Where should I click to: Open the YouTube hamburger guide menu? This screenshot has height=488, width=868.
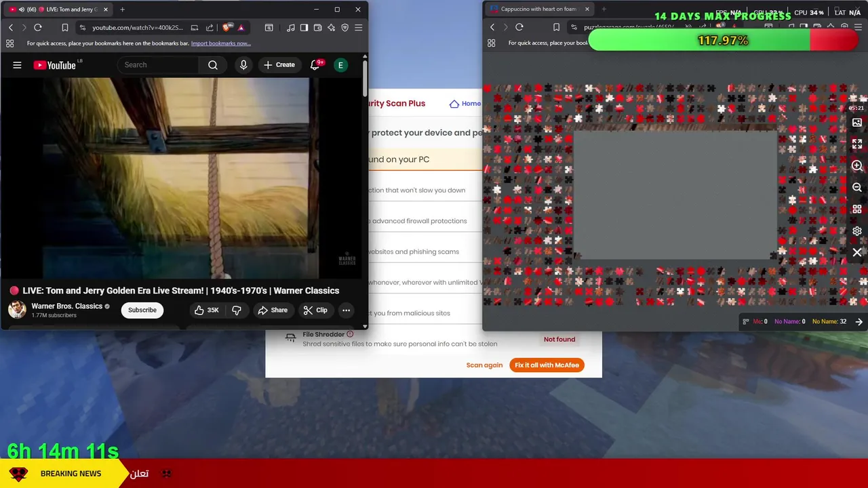pyautogui.click(x=17, y=65)
